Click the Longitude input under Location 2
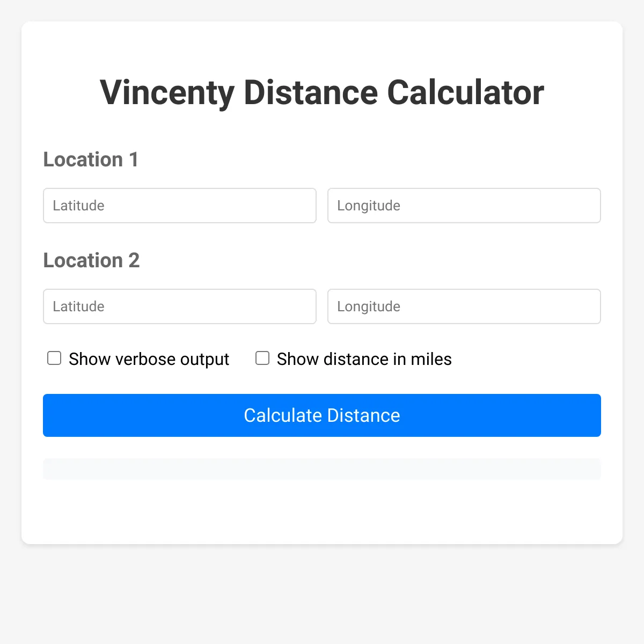 click(x=464, y=306)
